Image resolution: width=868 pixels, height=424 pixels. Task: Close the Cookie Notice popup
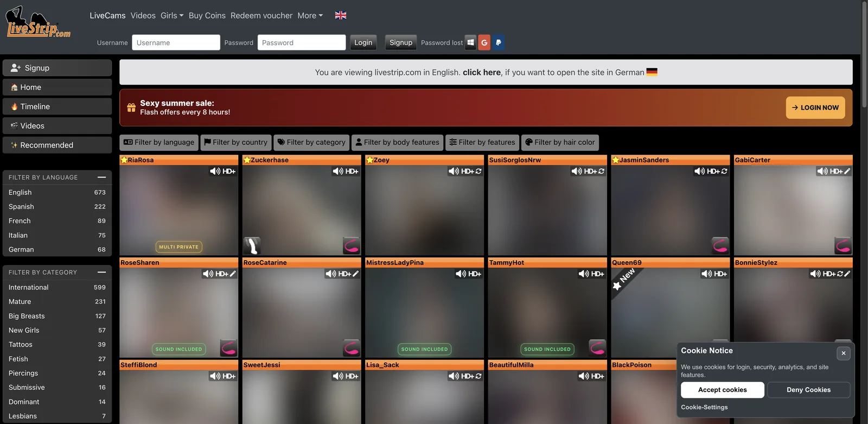coord(844,353)
